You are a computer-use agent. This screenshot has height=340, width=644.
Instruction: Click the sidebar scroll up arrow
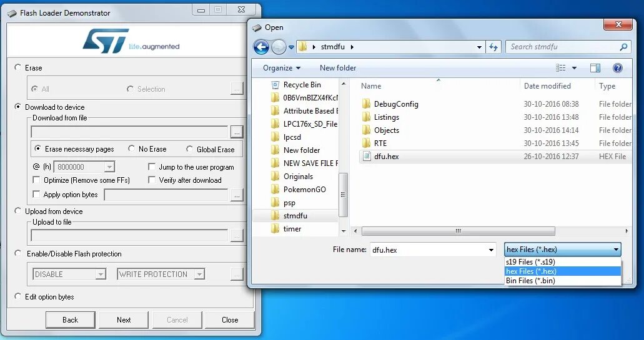344,84
